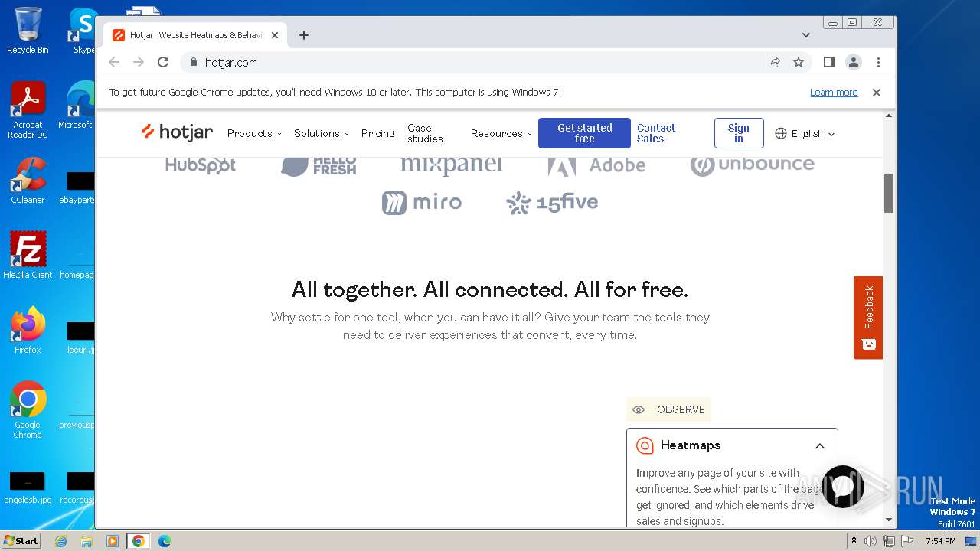Click the HubSpot customer logo
Image resolution: width=980 pixels, height=551 pixels.
201,165
